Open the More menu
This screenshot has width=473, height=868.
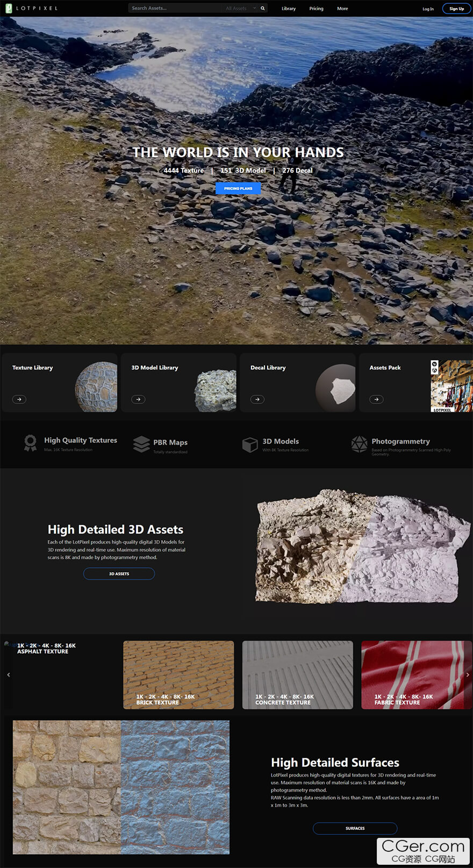pos(342,9)
